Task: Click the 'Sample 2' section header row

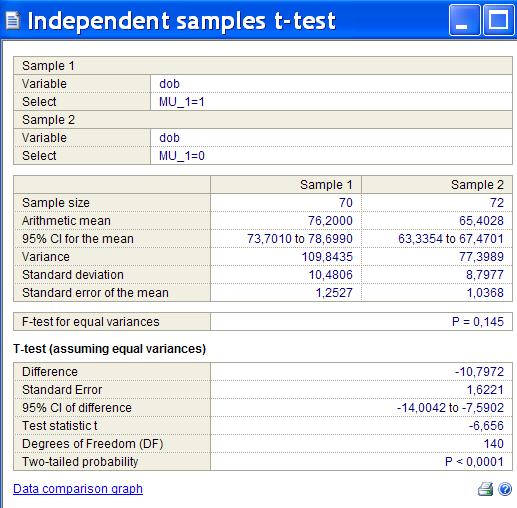Action: tap(263, 120)
